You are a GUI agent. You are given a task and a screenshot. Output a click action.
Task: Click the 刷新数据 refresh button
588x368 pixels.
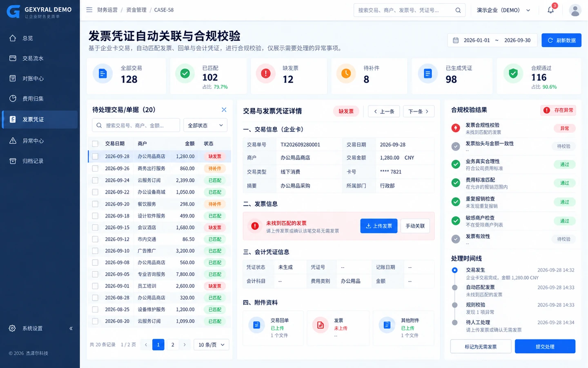tap(561, 40)
